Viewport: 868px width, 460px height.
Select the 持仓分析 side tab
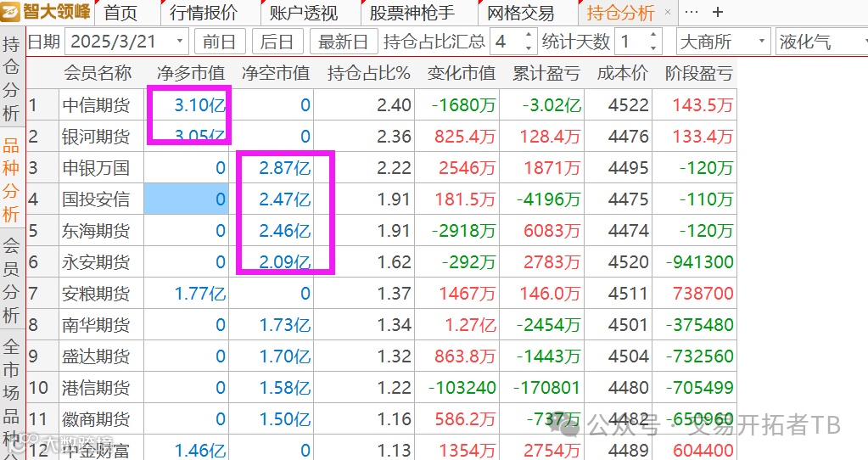[x=11, y=79]
